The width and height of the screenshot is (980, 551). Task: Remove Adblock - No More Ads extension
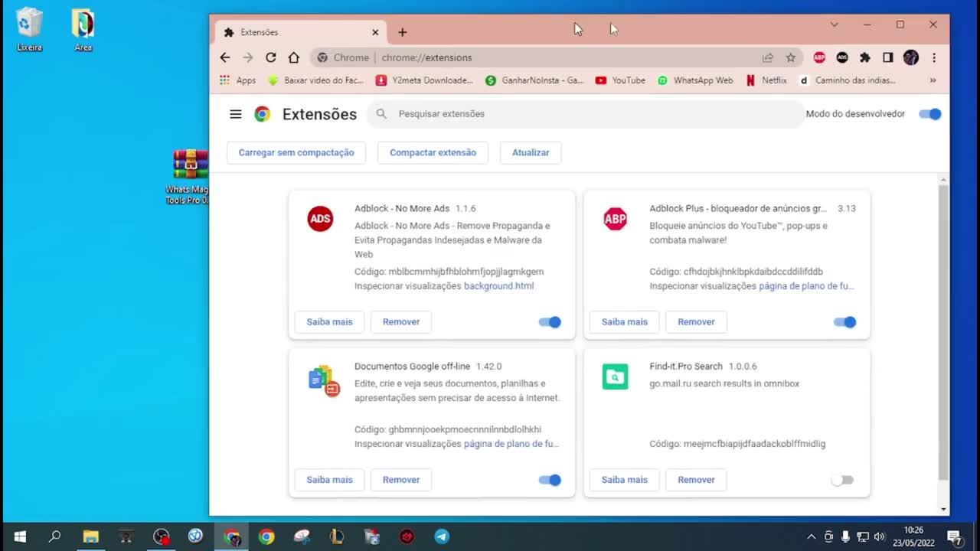[x=401, y=322]
